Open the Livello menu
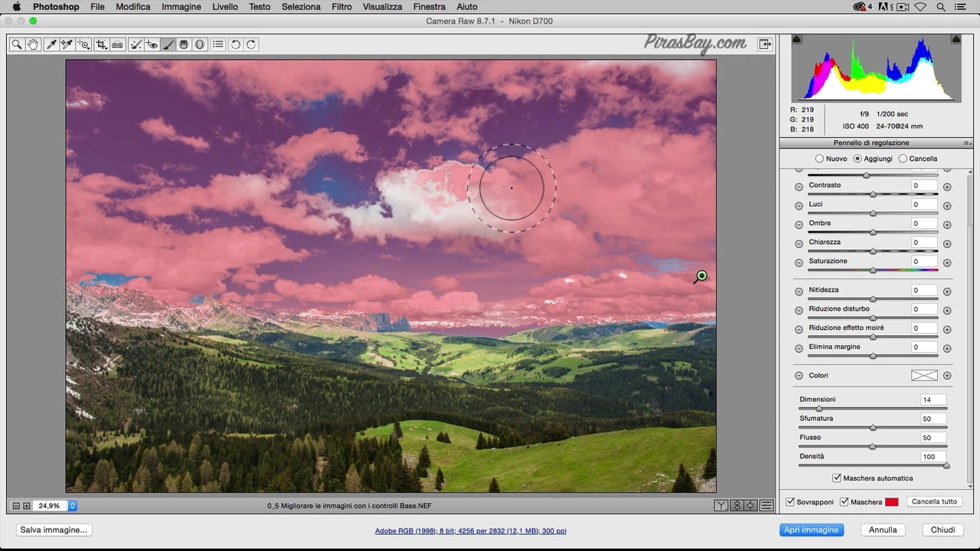Screen dimensions: 980x551 point(225,7)
